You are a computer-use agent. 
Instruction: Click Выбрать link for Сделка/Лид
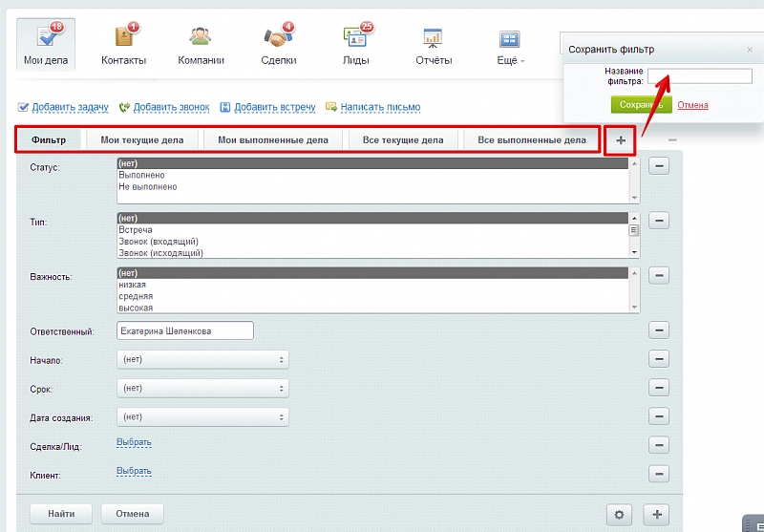click(x=134, y=442)
